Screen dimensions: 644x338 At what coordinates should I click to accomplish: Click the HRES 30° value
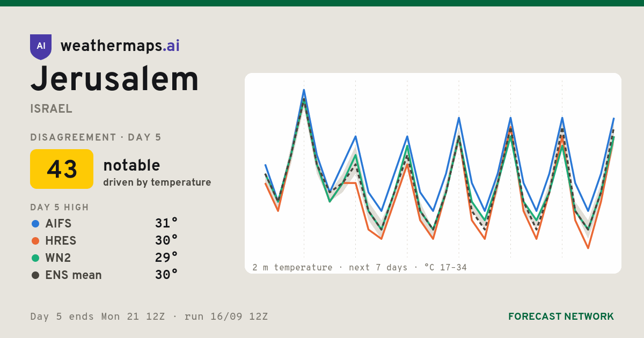tap(166, 241)
